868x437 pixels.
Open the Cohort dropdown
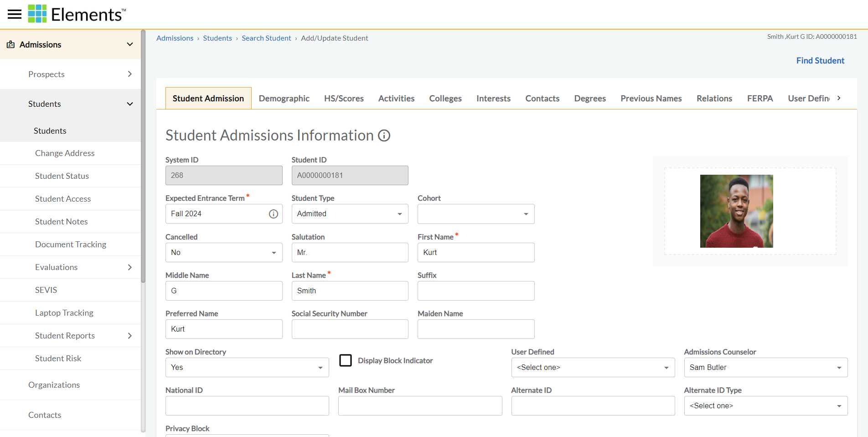tap(476, 214)
